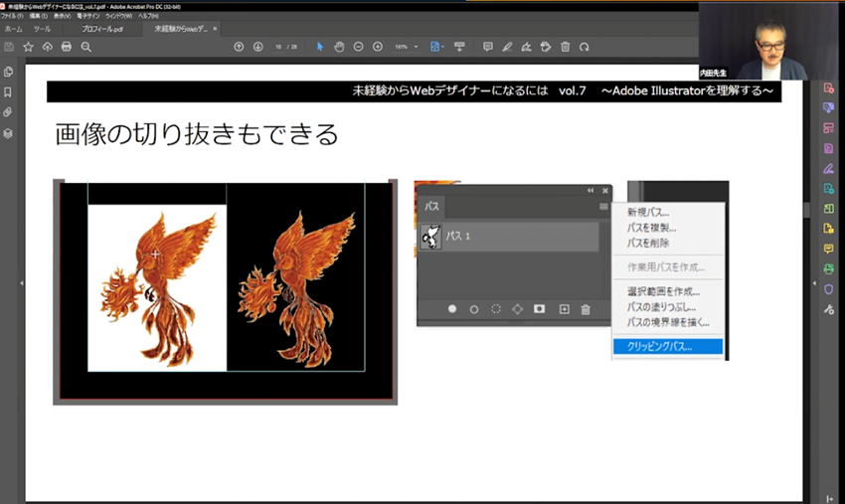The image size is (845, 504).
Task: Open the 編集(E) menu
Action: coord(38,16)
